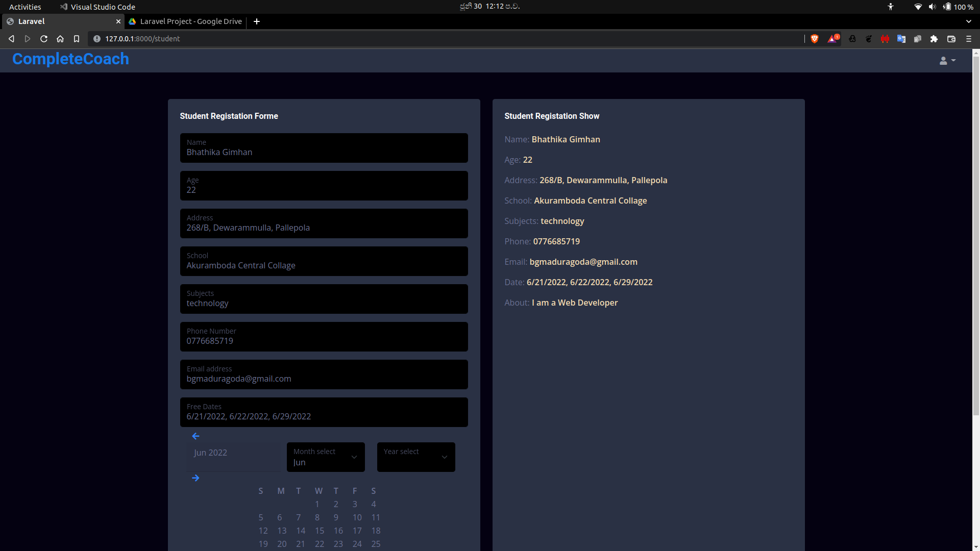Click the site info icon in address bar
This screenshot has height=551, width=980.
pos(96,38)
